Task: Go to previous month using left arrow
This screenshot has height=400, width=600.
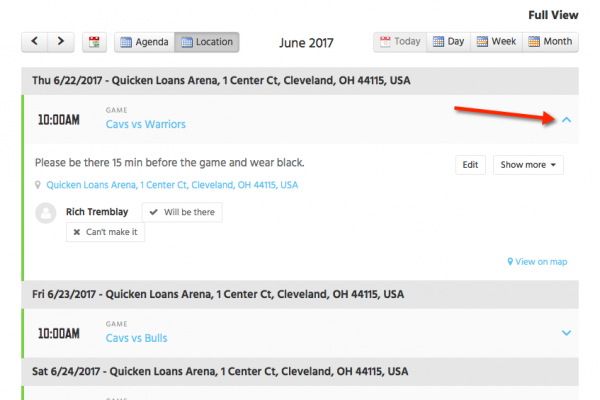Action: pyautogui.click(x=34, y=42)
